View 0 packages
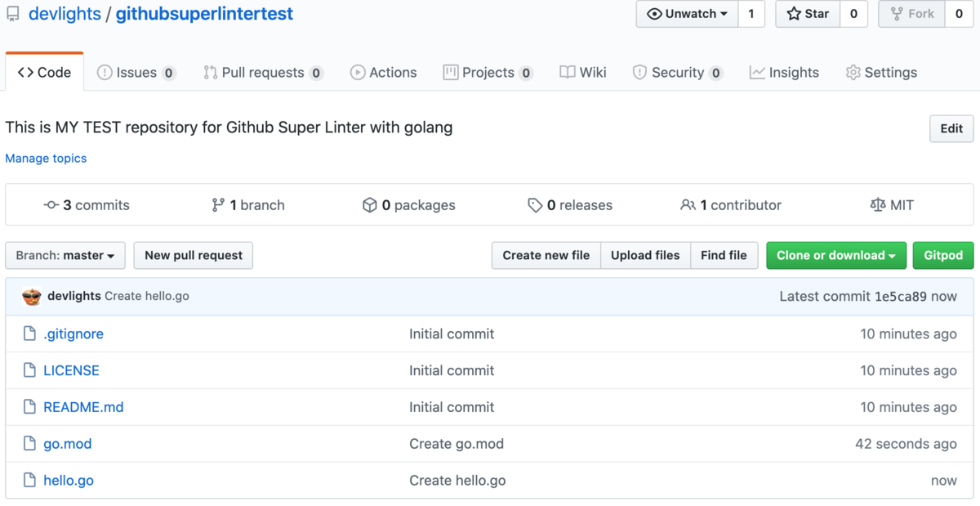Image resolution: width=980 pixels, height=506 pixels. 409,205
